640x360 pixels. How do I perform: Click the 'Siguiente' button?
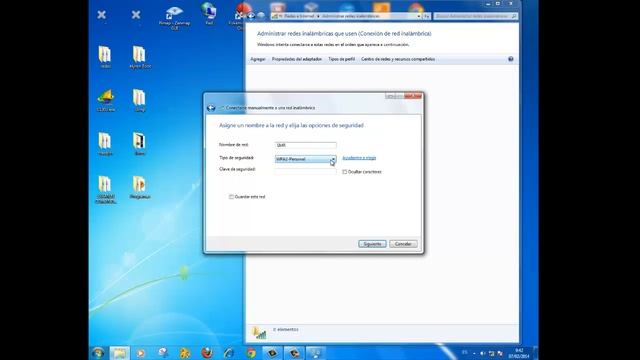click(x=372, y=244)
